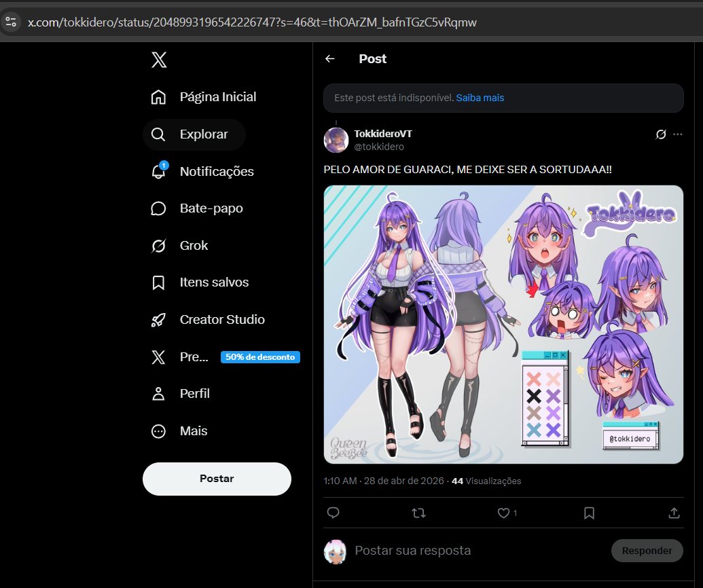
Task: Click the reply speech bubble icon
Action: tap(333, 513)
